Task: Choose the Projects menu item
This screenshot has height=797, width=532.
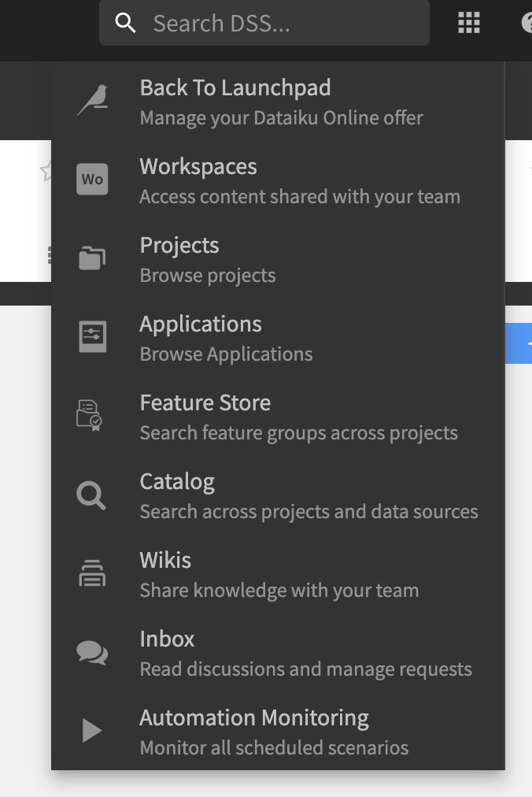Action: coord(278,259)
